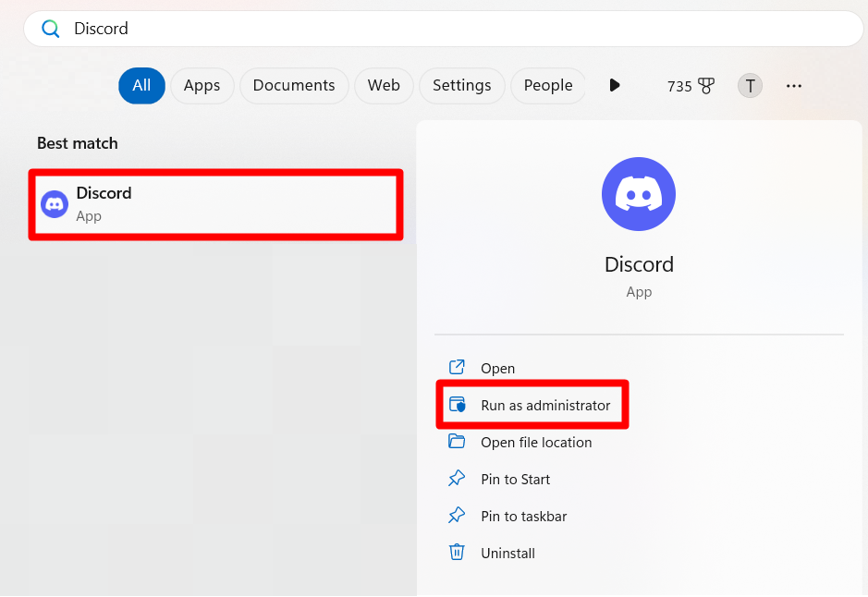Click the Discord search text field

[x=443, y=29]
